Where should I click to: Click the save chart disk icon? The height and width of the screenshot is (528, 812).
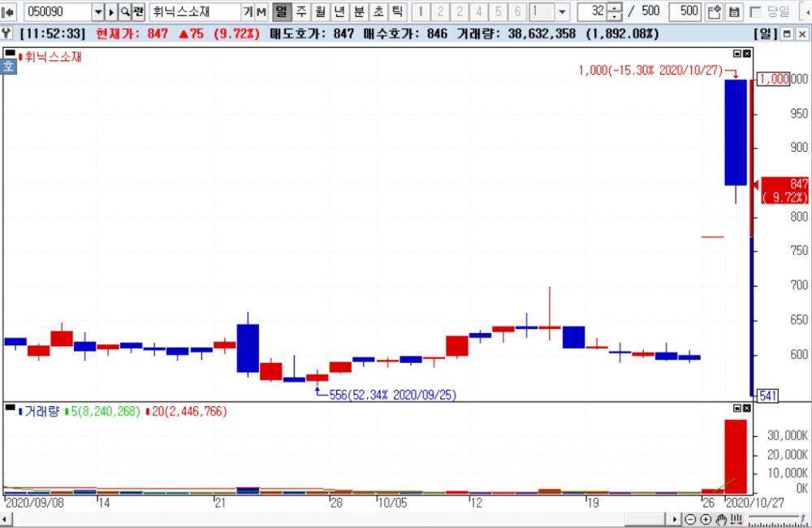click(x=734, y=11)
